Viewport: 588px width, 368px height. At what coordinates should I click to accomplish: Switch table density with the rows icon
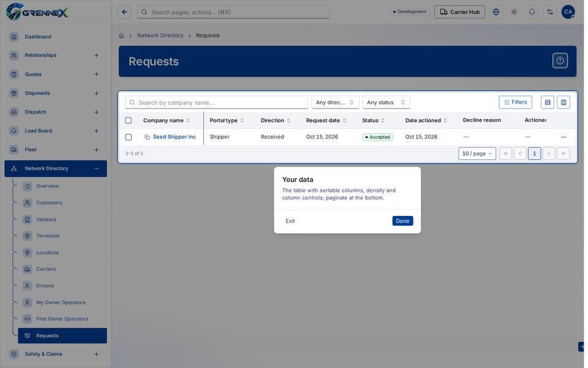coord(548,102)
